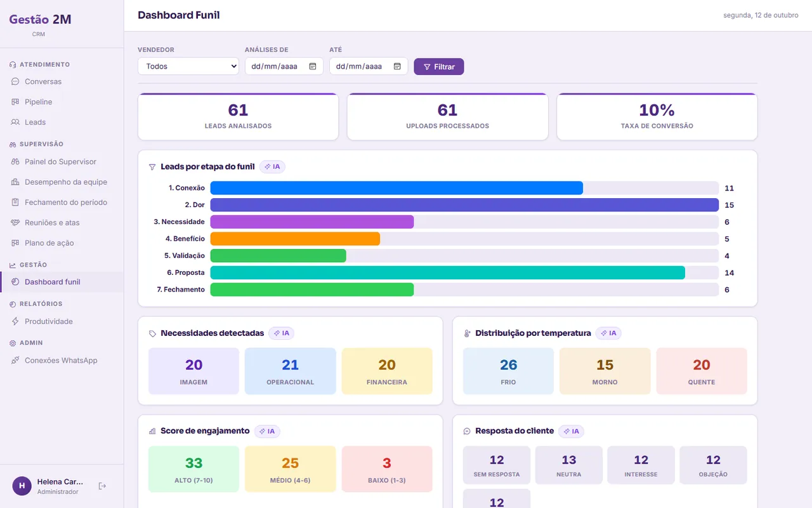
Task: Click the Produtividade lightning icon
Action: pyautogui.click(x=15, y=321)
